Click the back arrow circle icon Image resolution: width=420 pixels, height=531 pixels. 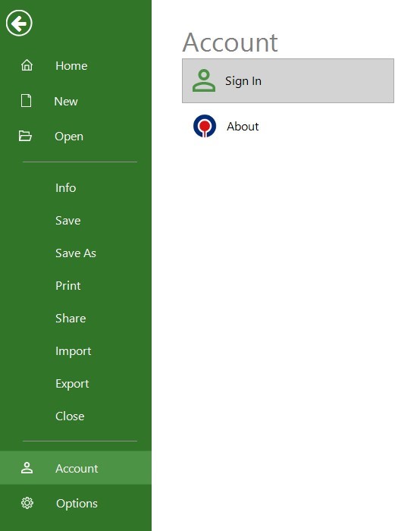[x=19, y=23]
